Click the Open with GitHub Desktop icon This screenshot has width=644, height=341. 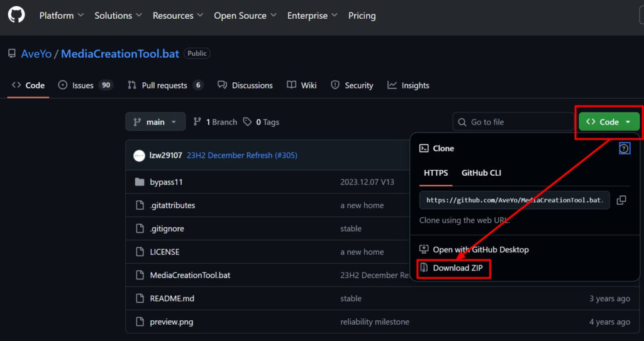424,249
